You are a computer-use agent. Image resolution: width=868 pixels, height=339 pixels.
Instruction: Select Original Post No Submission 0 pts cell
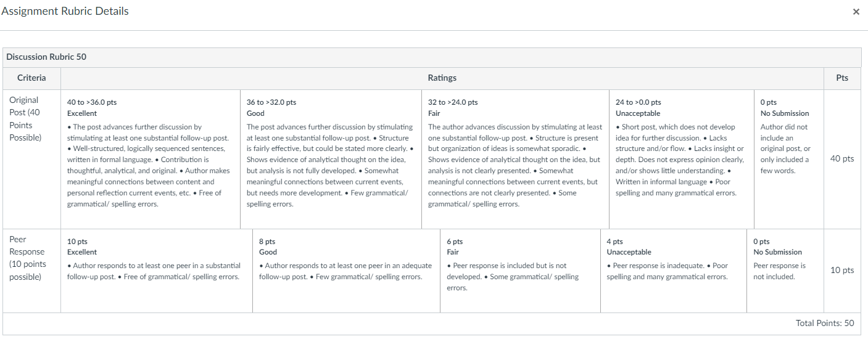pos(789,159)
